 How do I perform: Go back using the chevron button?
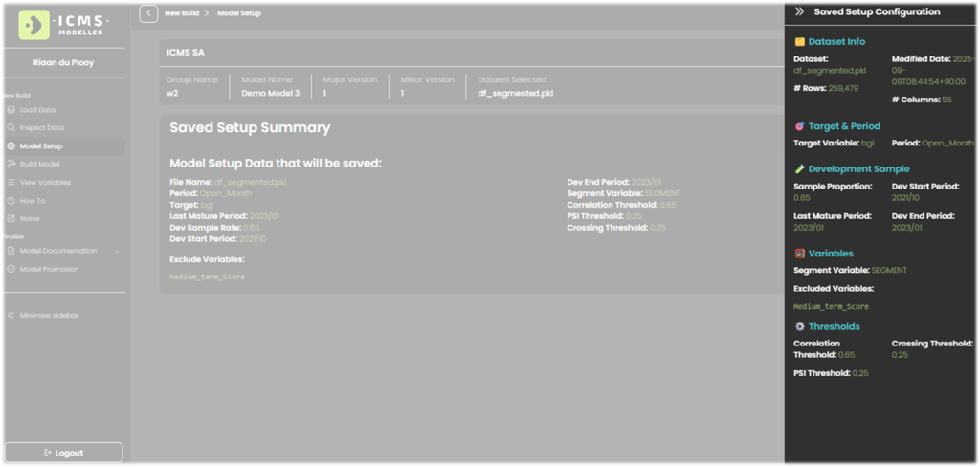(x=148, y=13)
